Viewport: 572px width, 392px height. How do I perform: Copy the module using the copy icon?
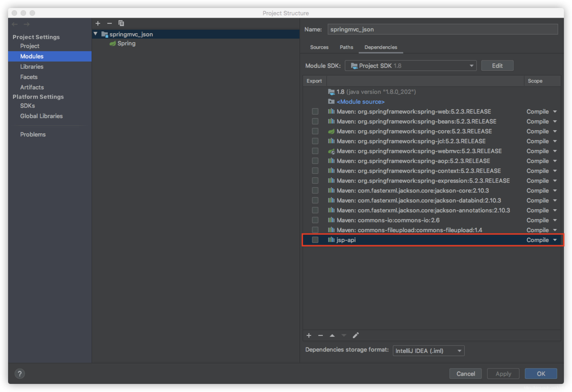(x=121, y=23)
